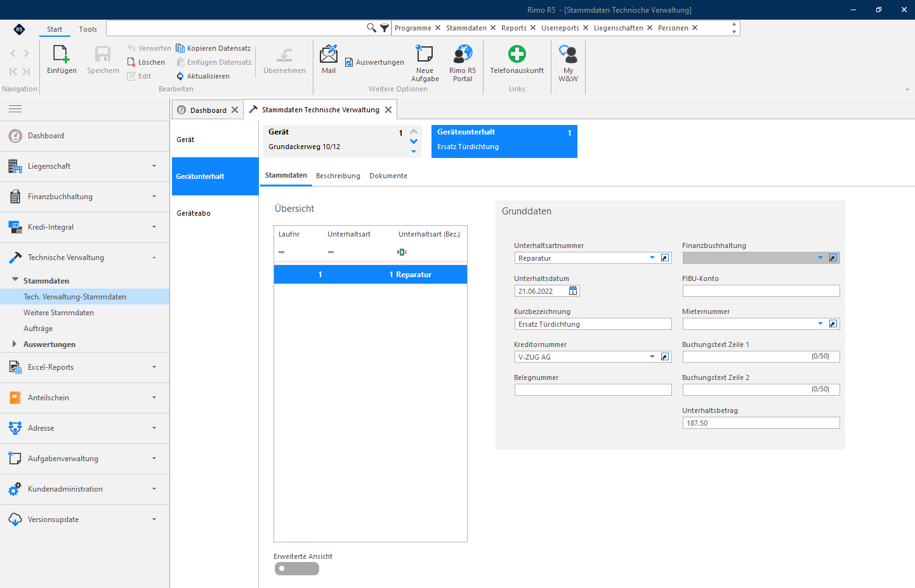Remove the Reports filter tag

[x=533, y=28]
